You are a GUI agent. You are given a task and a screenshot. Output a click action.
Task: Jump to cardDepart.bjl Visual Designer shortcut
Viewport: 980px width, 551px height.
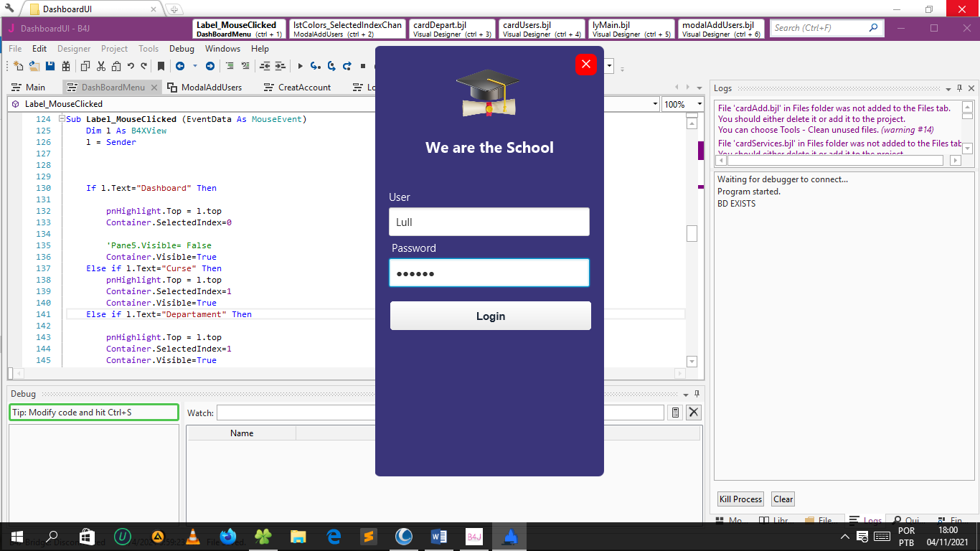452,29
